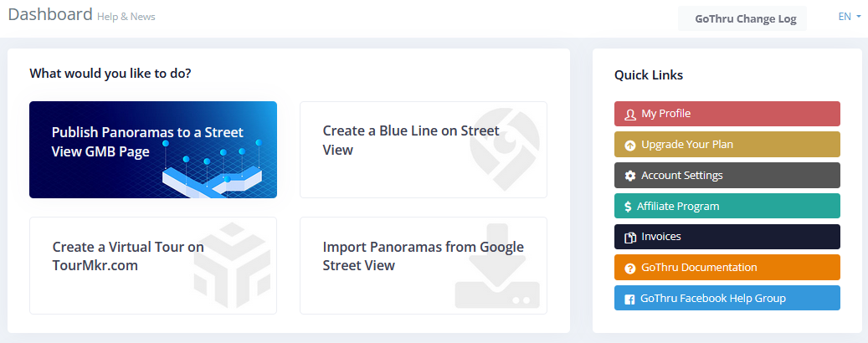Click the Facebook icon in Help Group

click(629, 299)
